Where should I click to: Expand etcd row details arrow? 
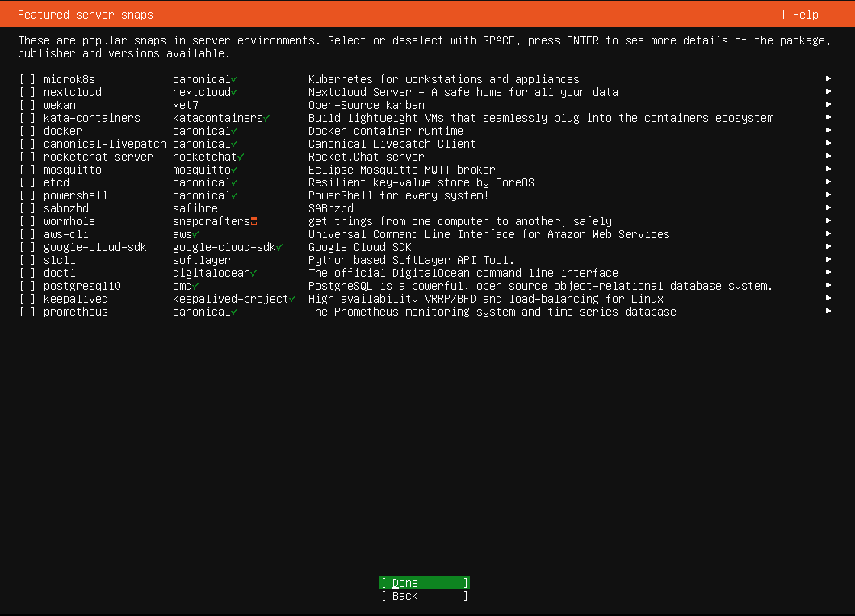pyautogui.click(x=828, y=182)
